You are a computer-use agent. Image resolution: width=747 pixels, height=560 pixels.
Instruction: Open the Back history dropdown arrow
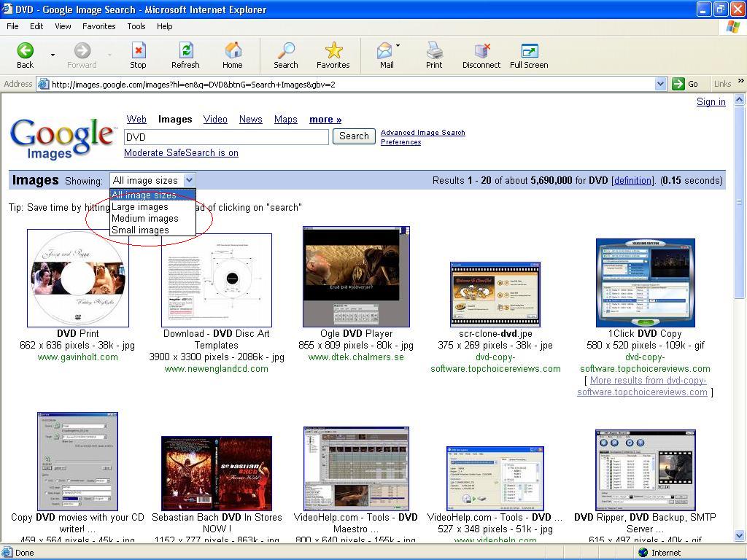click(x=53, y=55)
